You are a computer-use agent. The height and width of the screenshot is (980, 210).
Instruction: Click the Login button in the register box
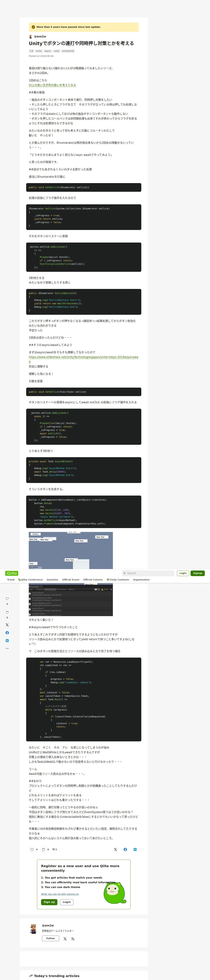coord(67,902)
